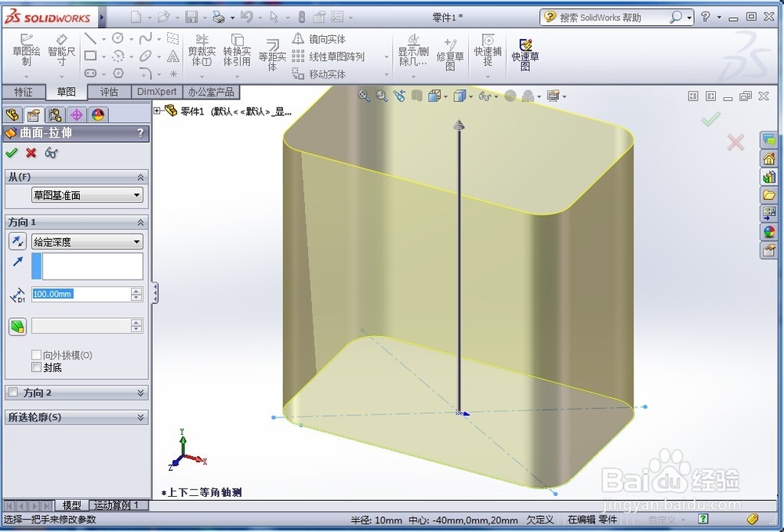Activate the Sketch Text (A) tool
784x532 pixels.
[173, 56]
